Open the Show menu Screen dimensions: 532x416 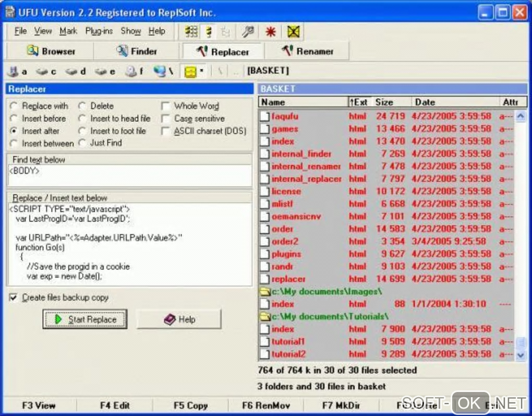(x=130, y=31)
